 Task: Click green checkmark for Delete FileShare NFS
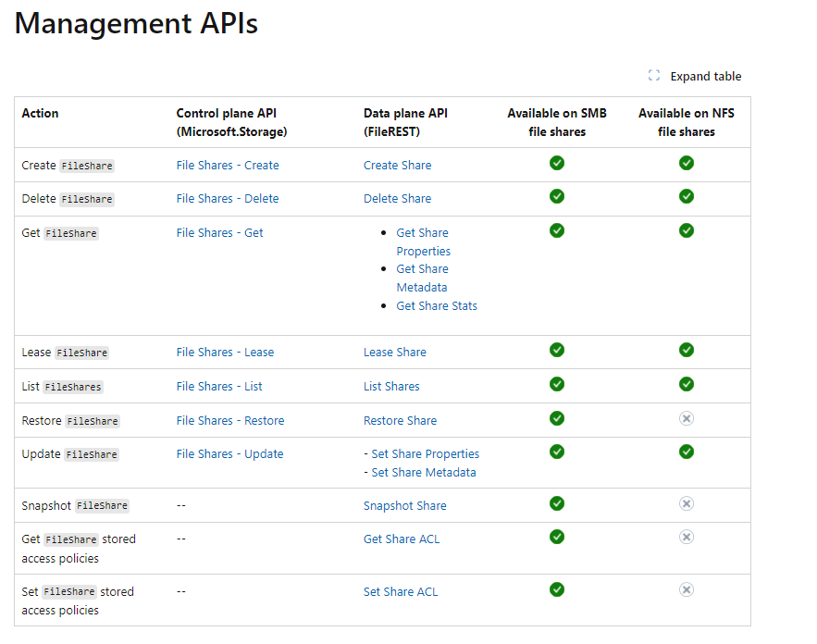pyautogui.click(x=687, y=196)
